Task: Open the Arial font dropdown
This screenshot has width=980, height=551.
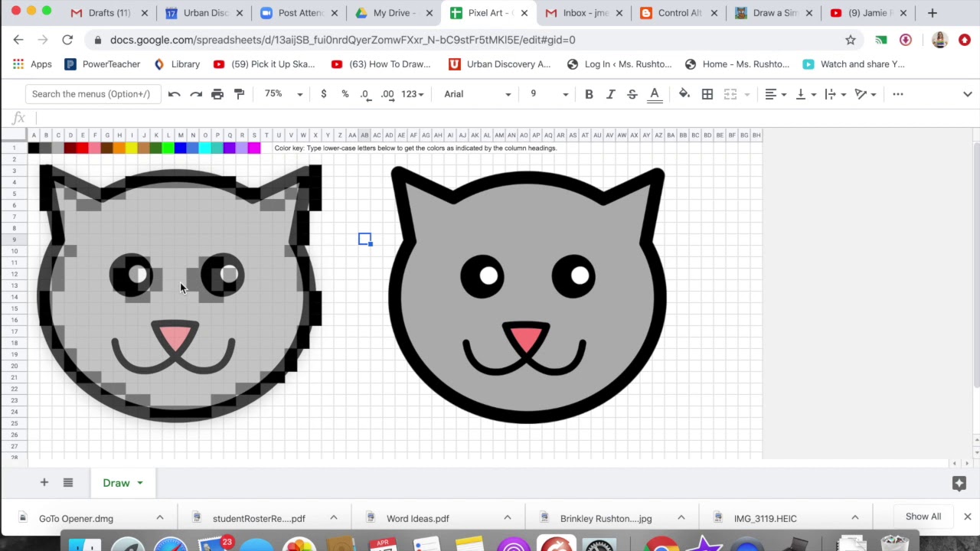Action: (478, 94)
